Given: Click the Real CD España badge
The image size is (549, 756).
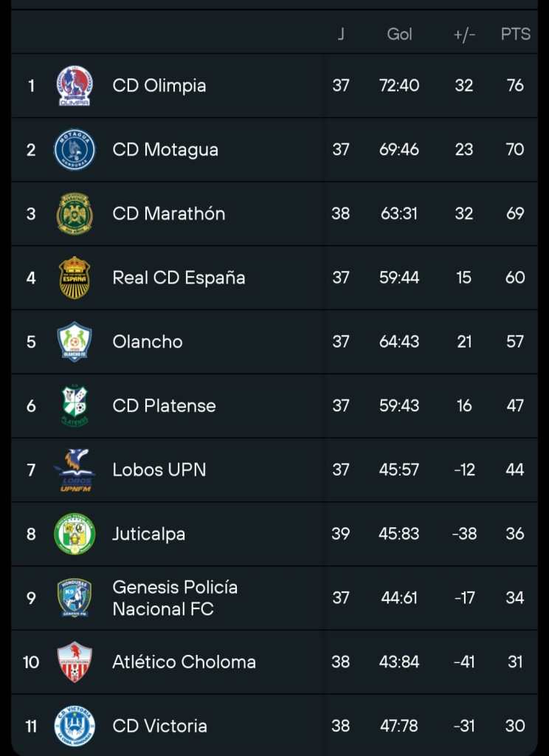Looking at the screenshot, I should (x=75, y=278).
